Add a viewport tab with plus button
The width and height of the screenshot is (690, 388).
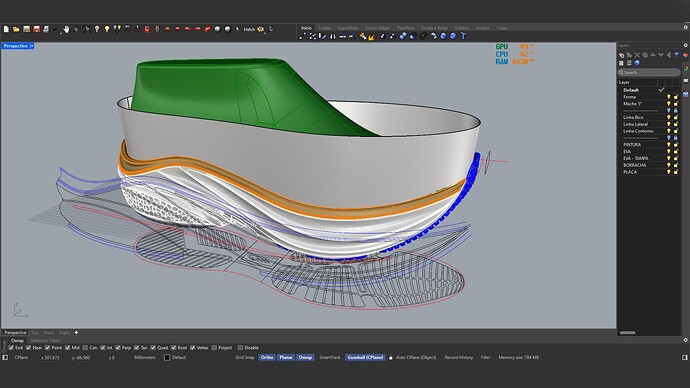(76, 333)
